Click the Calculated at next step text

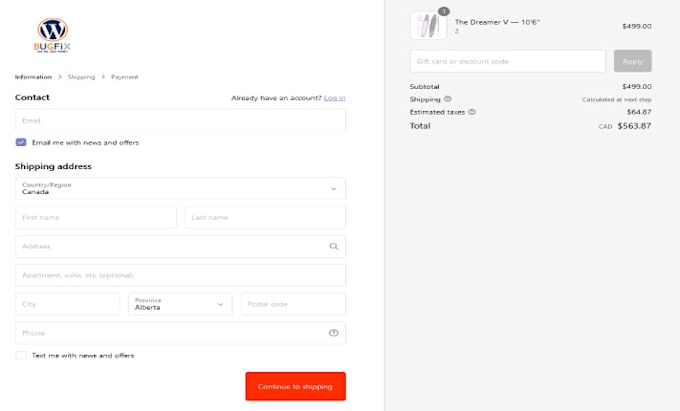[617, 99]
